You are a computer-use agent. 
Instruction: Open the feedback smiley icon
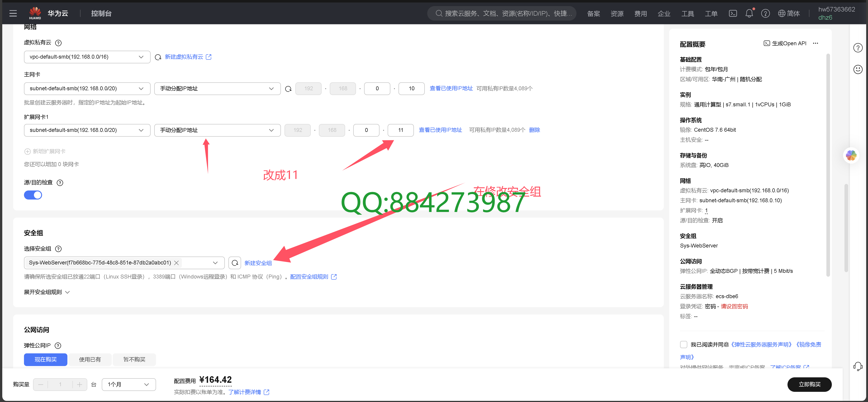(858, 69)
